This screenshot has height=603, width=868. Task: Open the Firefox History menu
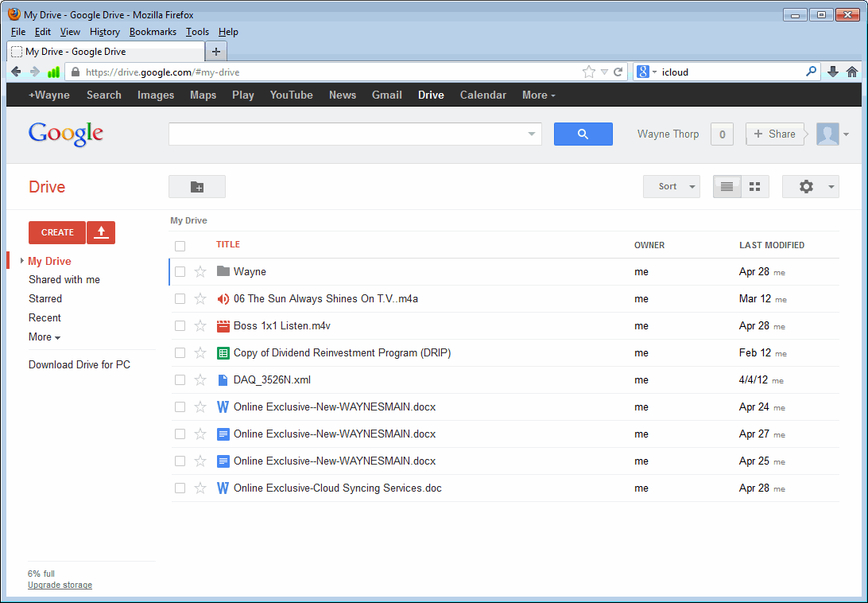105,32
